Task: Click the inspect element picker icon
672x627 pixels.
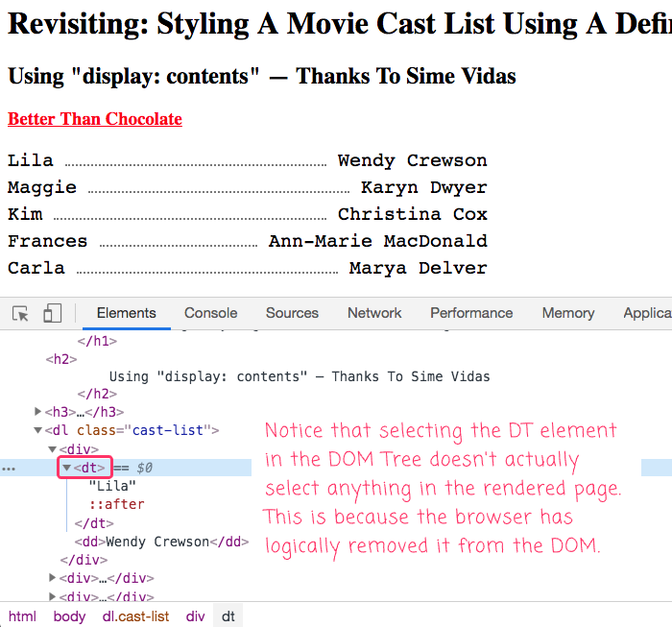Action: (20, 313)
